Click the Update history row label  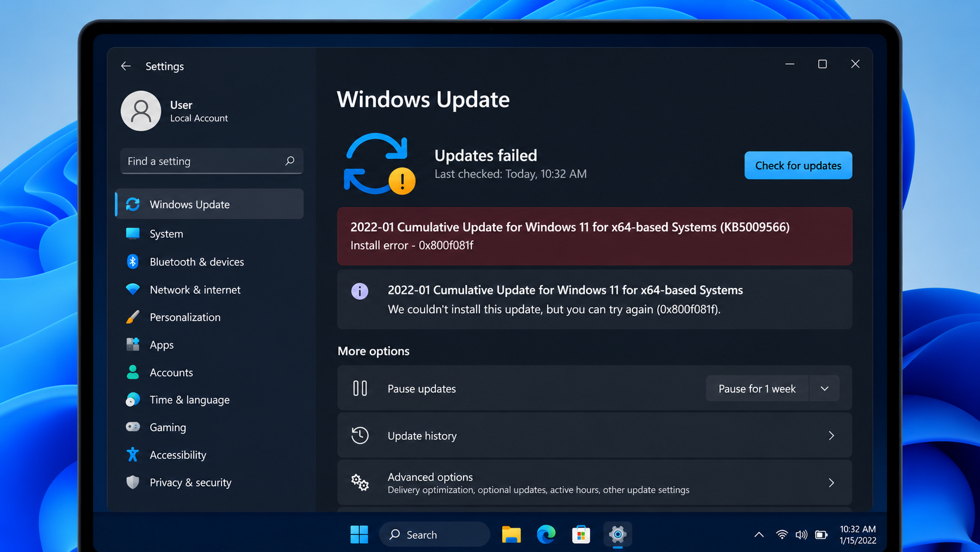(422, 436)
